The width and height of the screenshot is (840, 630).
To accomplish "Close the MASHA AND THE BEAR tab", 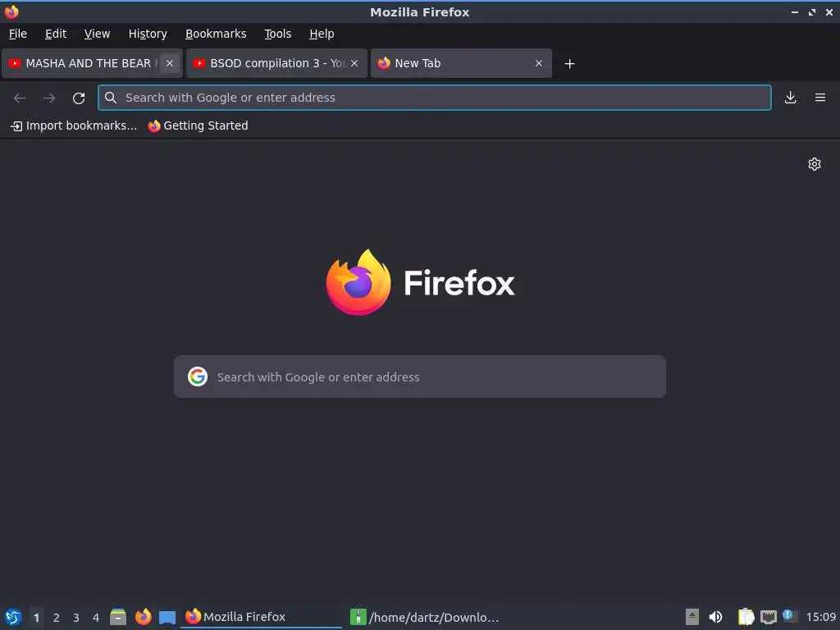I will pyautogui.click(x=170, y=63).
